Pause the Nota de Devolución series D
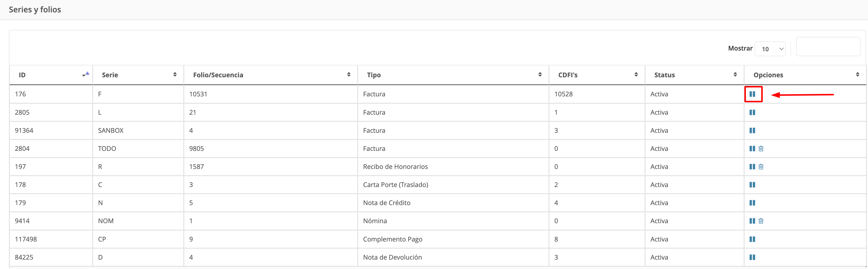 pos(752,257)
